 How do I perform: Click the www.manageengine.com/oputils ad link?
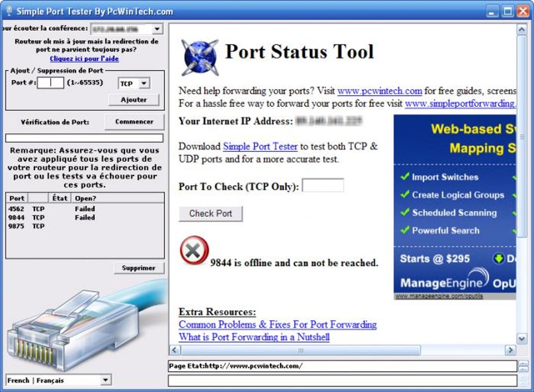point(439,296)
